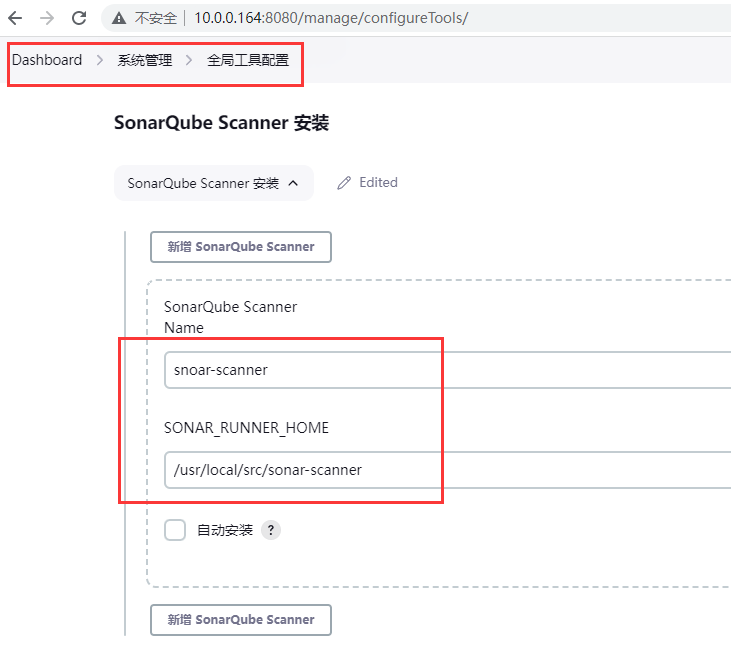Open the 系统管理 breadcrumb link
731x661 pixels.
point(145,60)
